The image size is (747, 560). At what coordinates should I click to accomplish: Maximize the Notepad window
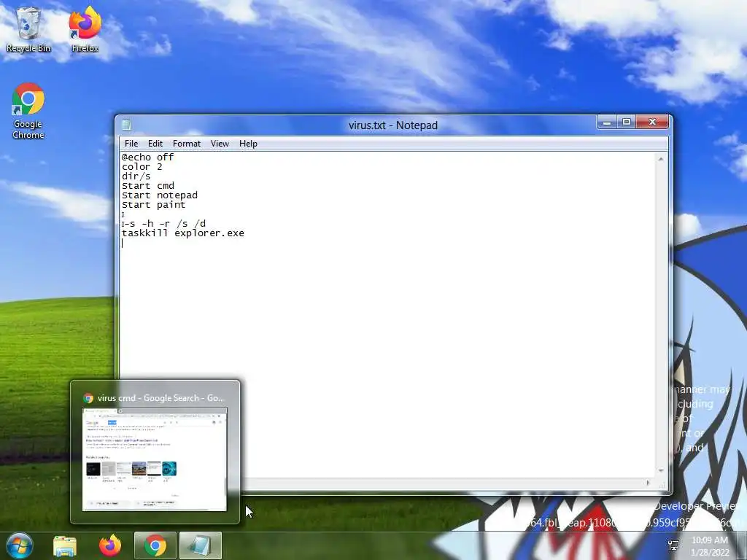627,122
